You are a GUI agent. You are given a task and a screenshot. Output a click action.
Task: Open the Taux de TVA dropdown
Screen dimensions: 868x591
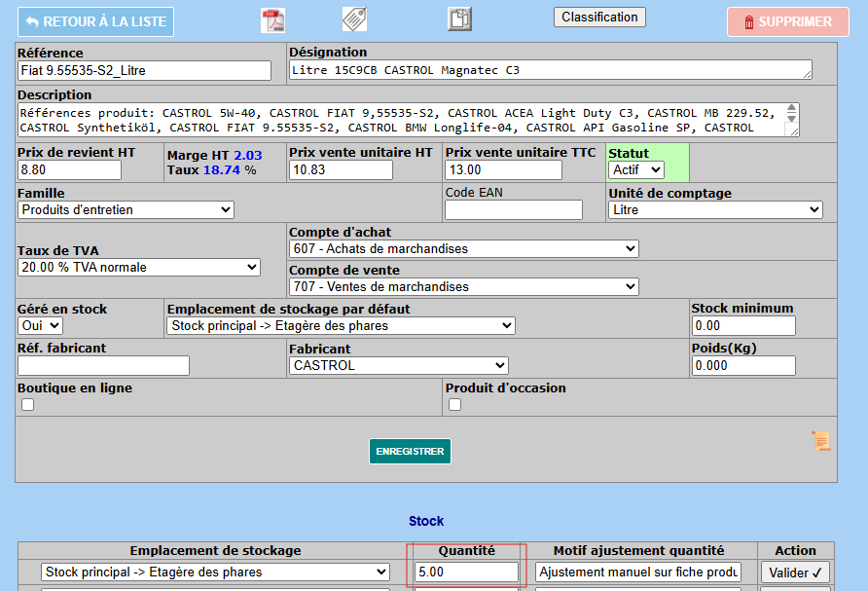139,267
